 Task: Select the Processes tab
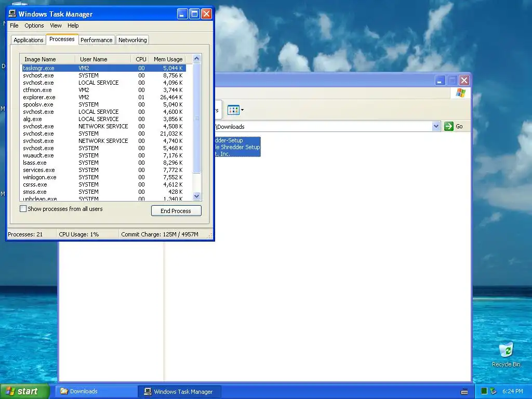62,39
